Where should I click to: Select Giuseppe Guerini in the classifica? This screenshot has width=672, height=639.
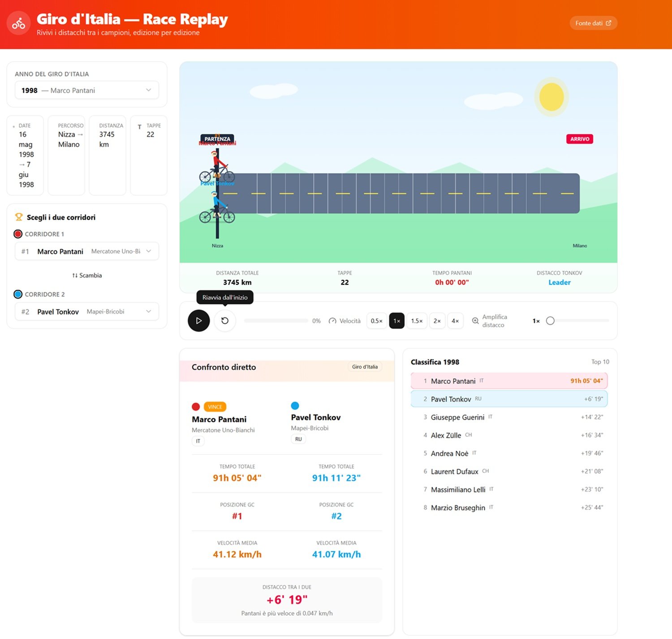(509, 417)
